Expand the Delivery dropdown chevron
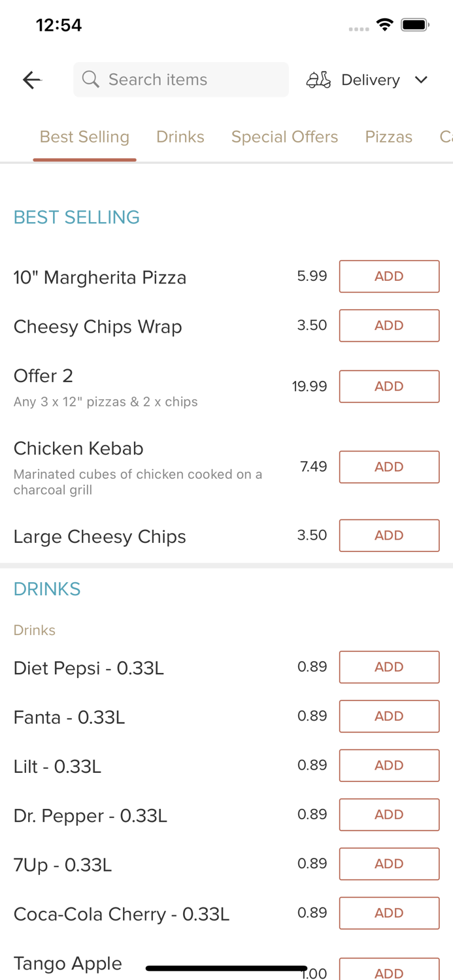The width and height of the screenshot is (453, 980). click(421, 80)
